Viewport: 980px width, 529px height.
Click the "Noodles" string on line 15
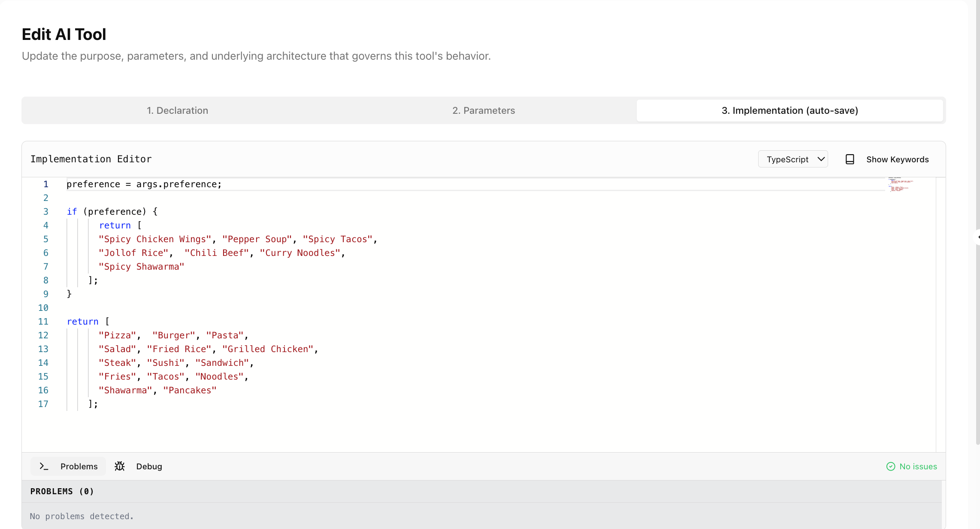(220, 377)
